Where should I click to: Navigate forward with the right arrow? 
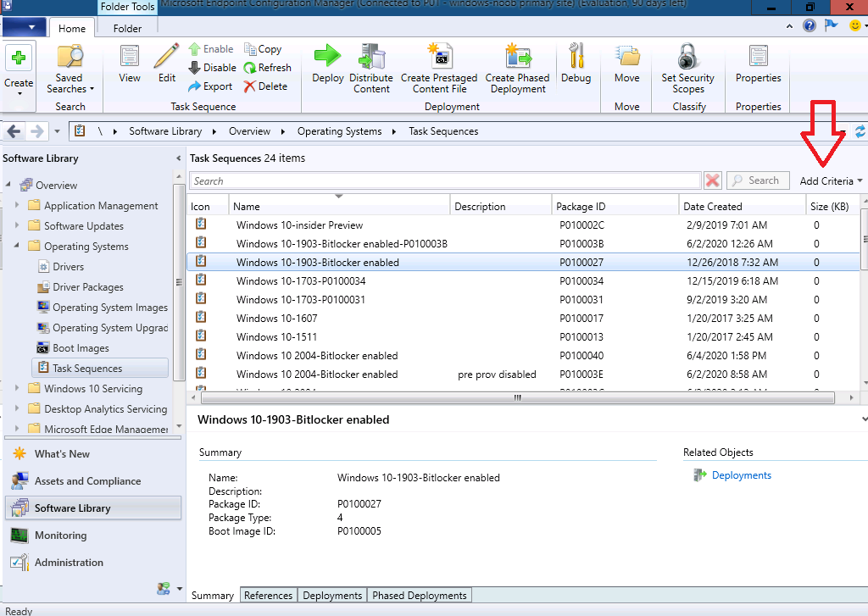pyautogui.click(x=36, y=131)
